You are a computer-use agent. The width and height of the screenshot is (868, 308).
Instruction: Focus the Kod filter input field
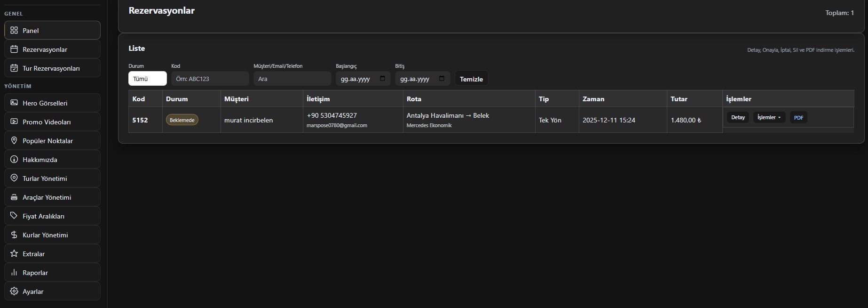(210, 79)
